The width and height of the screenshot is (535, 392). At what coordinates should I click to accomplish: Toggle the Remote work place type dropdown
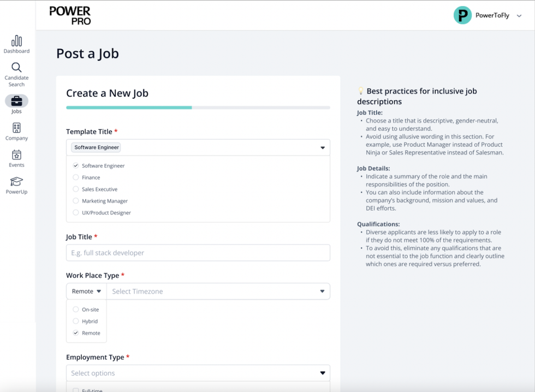pyautogui.click(x=87, y=292)
